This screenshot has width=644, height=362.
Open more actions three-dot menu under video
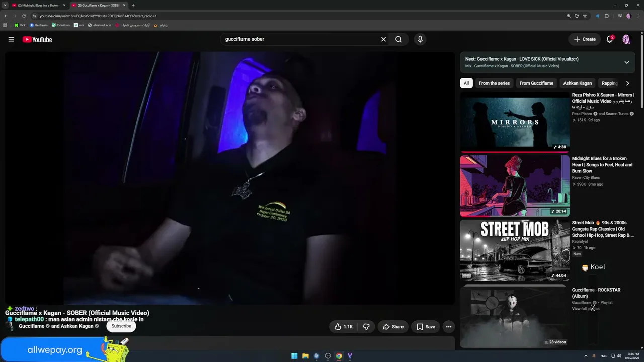pos(449,327)
